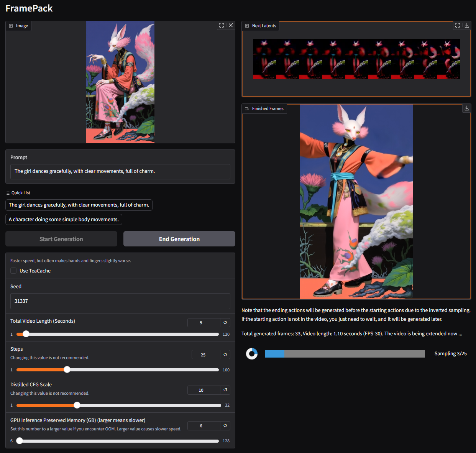Click the FramePack title heading
Image resolution: width=476 pixels, height=453 pixels.
(x=29, y=8)
